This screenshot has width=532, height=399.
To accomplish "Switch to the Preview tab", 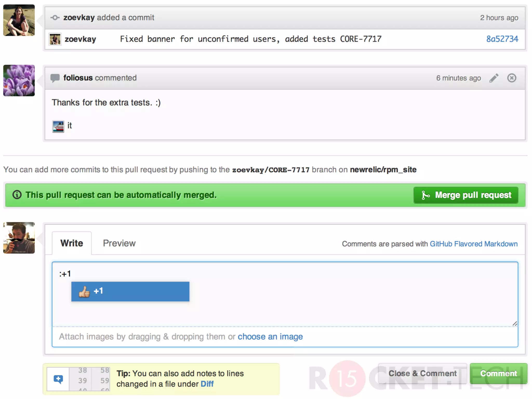I will [119, 243].
